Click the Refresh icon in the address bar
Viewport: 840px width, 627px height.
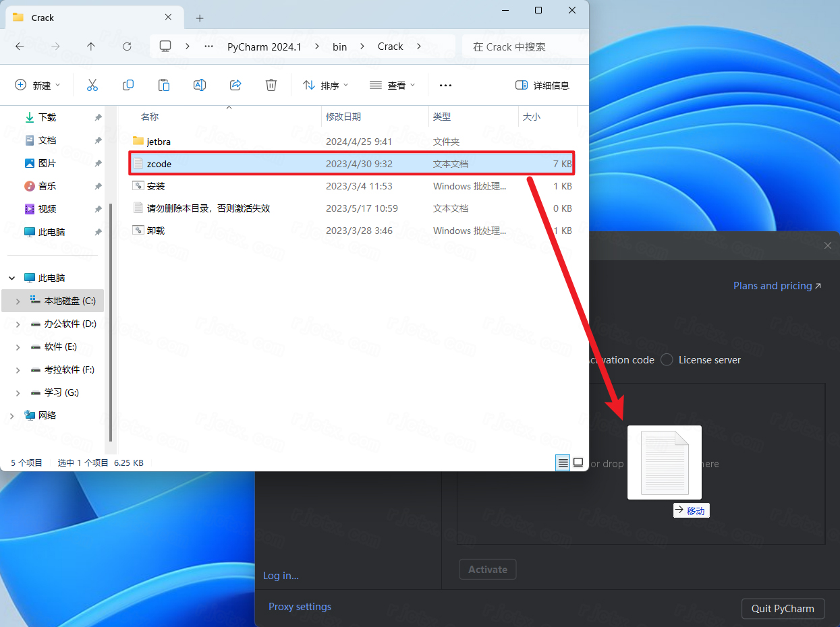[x=127, y=47]
